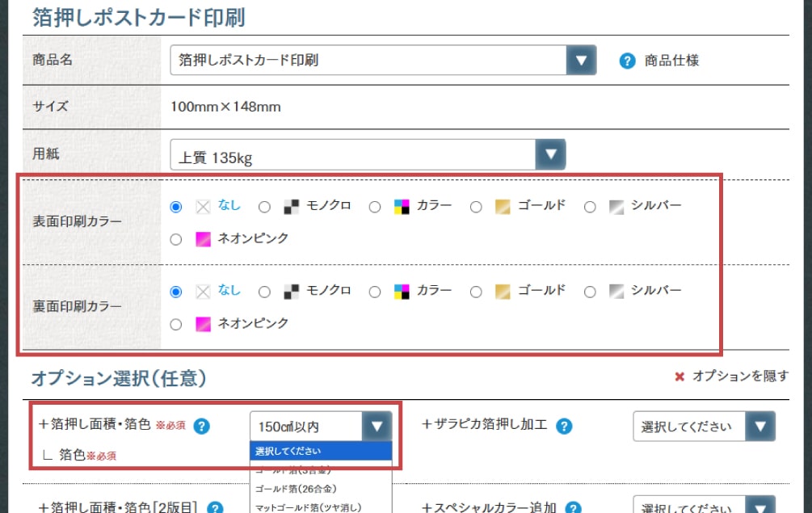Click the help icon next to 商品仕様
812x513 pixels.
click(x=627, y=61)
